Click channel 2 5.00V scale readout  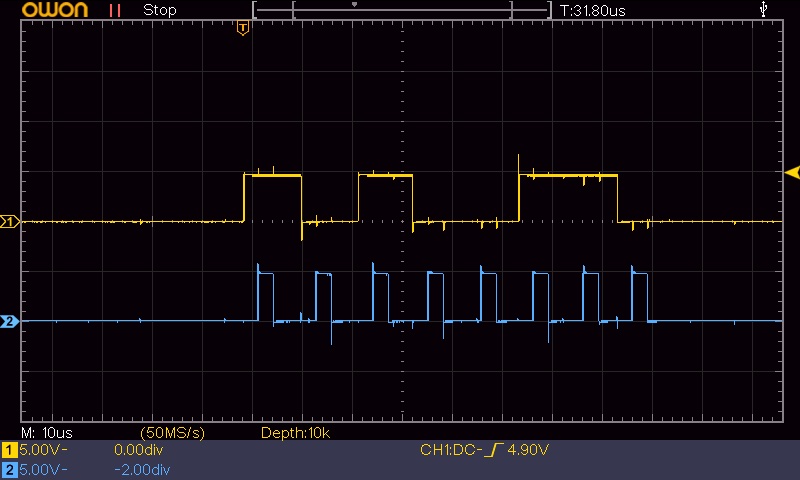point(43,470)
